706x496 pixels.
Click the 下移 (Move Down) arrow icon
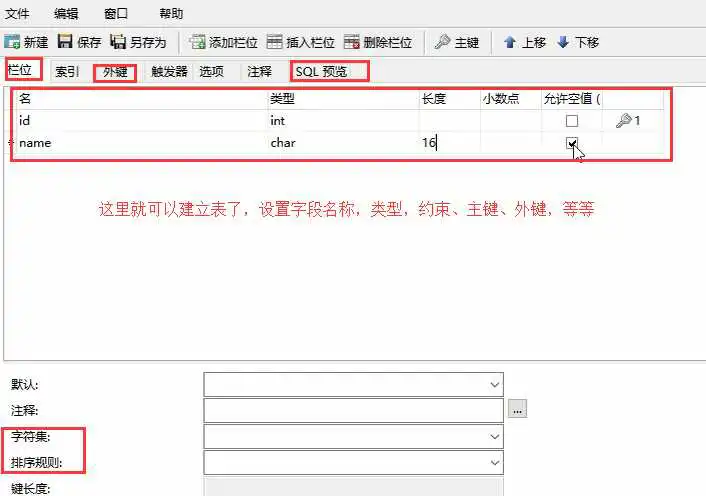coord(563,42)
